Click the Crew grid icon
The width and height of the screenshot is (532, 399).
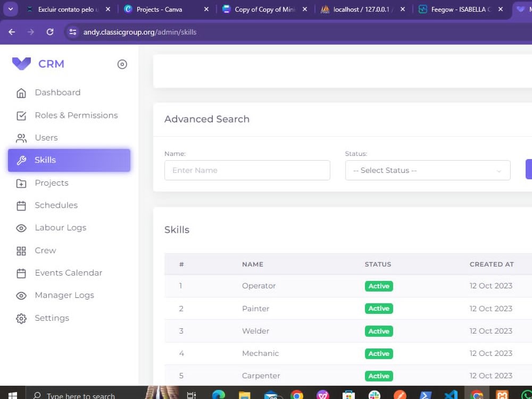pos(21,250)
